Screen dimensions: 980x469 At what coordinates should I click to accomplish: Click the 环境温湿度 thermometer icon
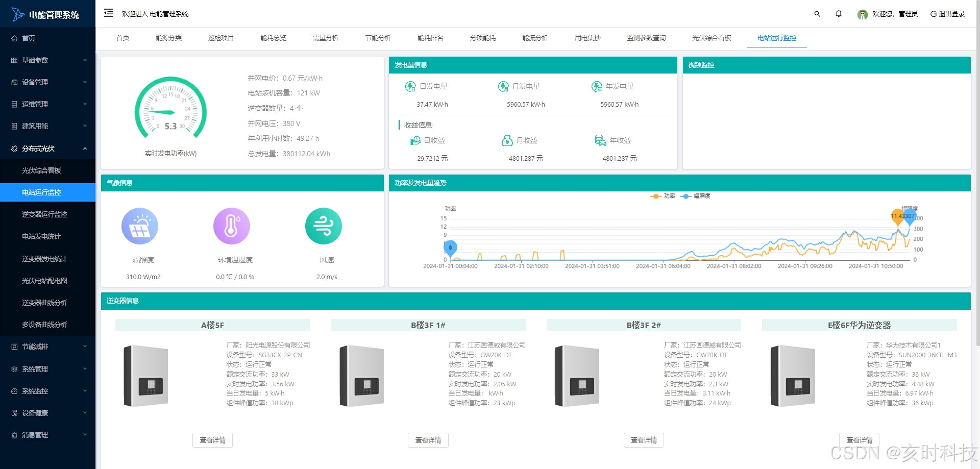pos(232,226)
